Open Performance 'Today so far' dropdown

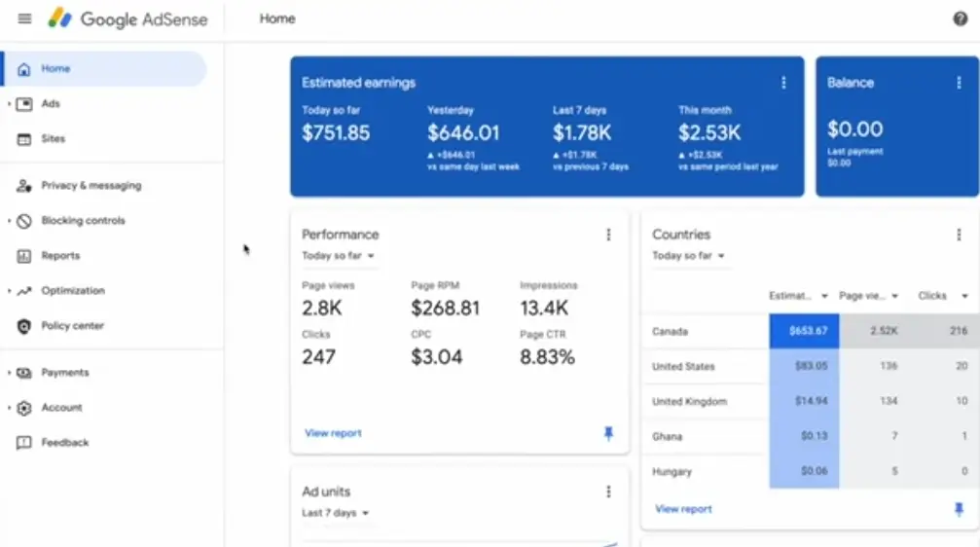tap(338, 256)
